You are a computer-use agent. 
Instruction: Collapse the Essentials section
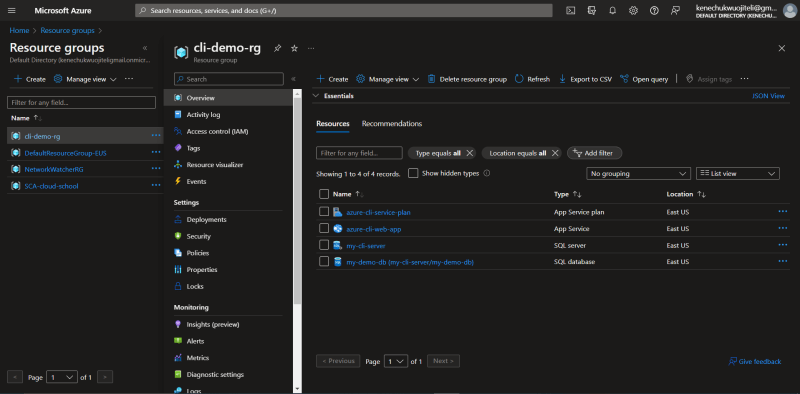(x=315, y=95)
